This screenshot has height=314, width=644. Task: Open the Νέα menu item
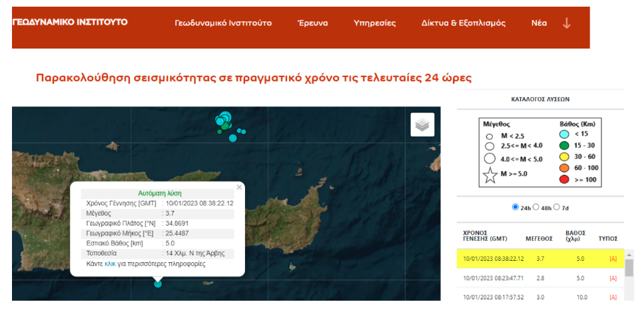tap(539, 23)
